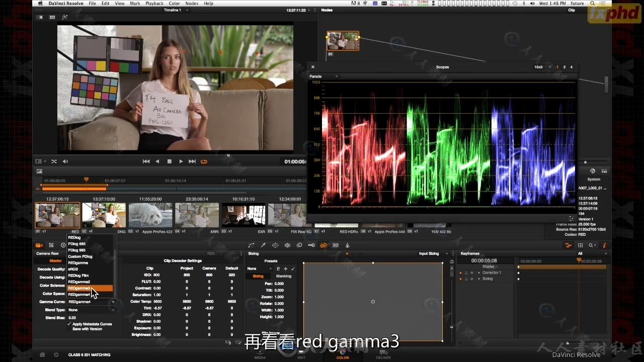Switch to the Deliver page

coord(383,354)
